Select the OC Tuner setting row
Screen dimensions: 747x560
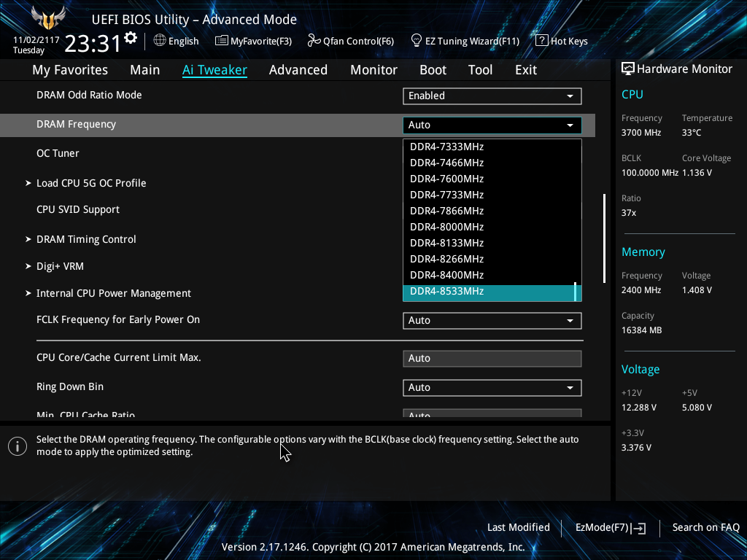coord(58,153)
